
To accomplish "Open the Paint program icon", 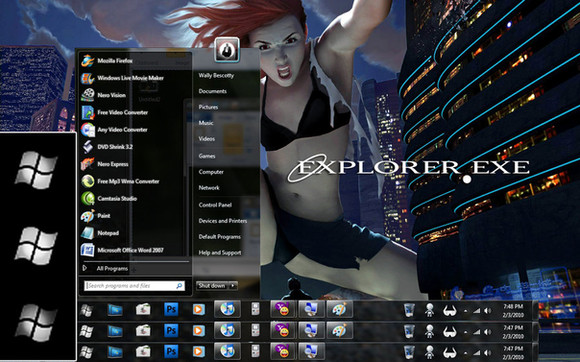I will [88, 216].
